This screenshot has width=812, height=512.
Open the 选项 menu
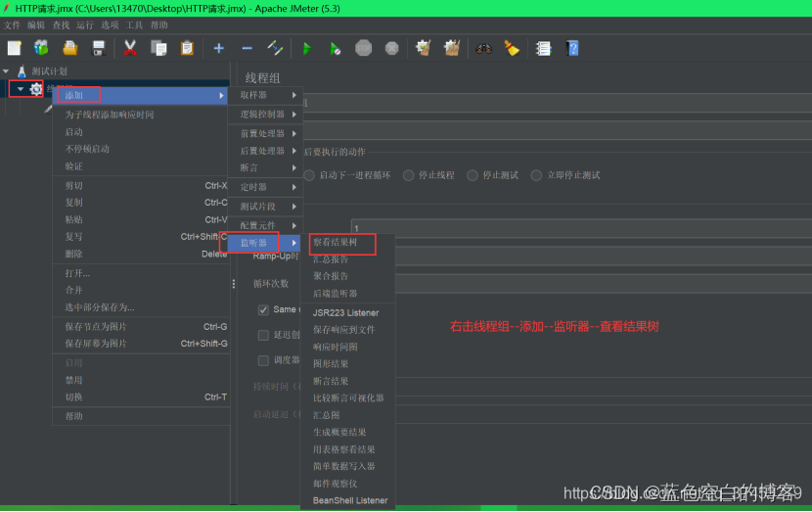[x=110, y=24]
